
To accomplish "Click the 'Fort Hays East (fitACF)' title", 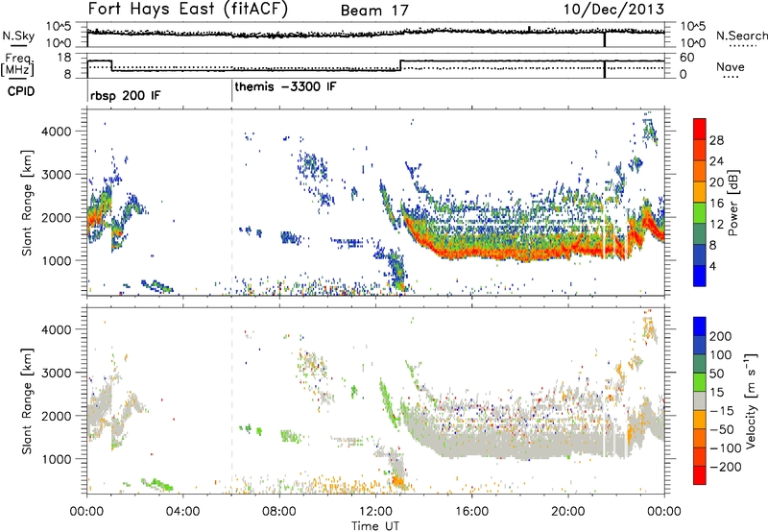I will 188,9.
